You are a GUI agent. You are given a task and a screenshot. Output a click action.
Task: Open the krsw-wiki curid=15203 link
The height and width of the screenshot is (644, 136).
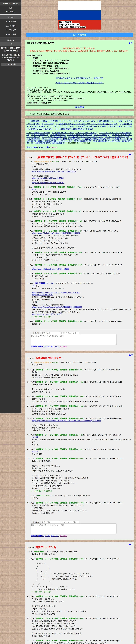[x=48, y=178]
